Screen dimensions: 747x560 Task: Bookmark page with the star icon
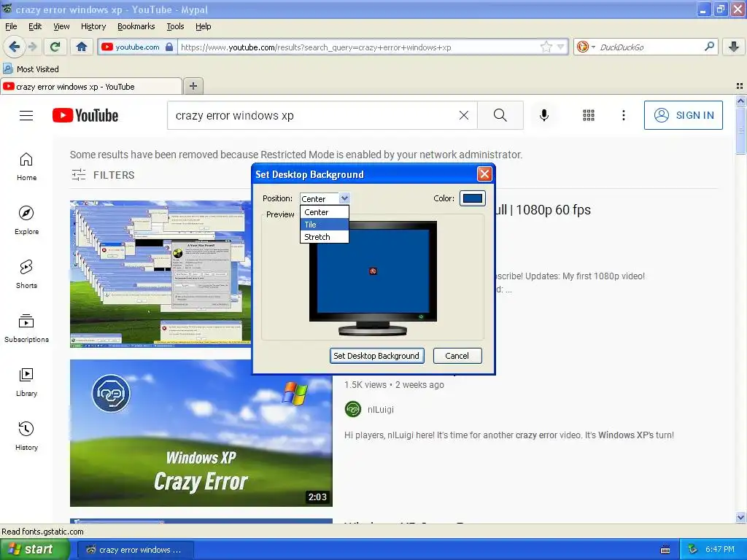(546, 47)
